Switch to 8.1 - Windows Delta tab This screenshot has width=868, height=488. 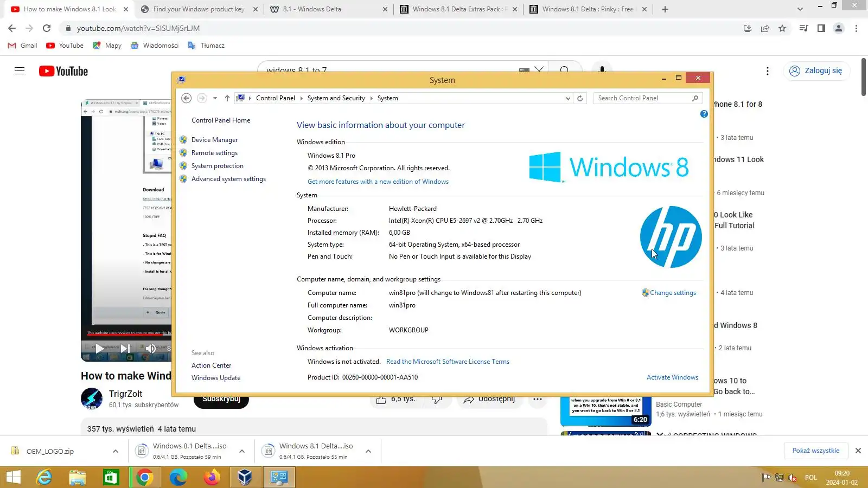click(329, 9)
